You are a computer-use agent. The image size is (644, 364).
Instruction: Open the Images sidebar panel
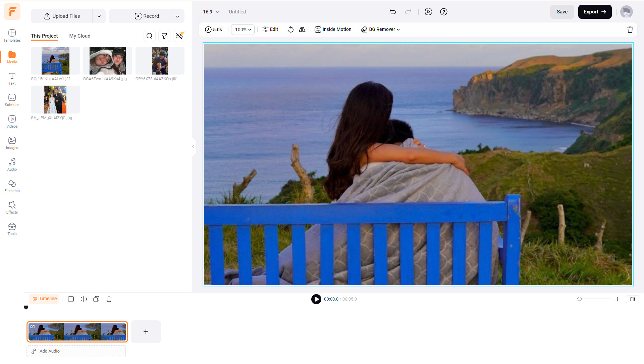[12, 143]
